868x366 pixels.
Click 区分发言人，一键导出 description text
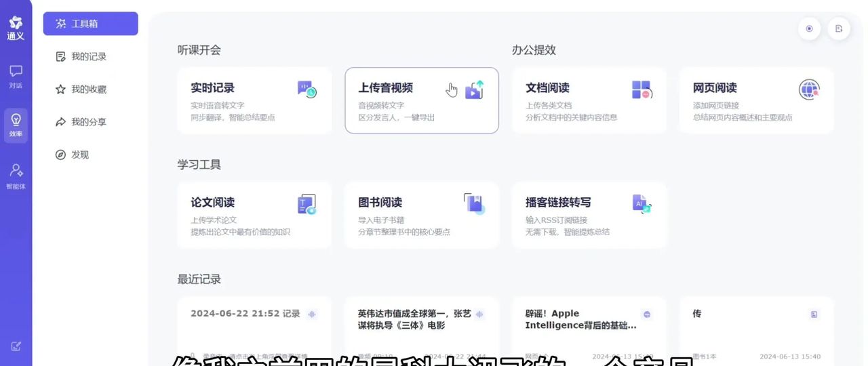[397, 117]
